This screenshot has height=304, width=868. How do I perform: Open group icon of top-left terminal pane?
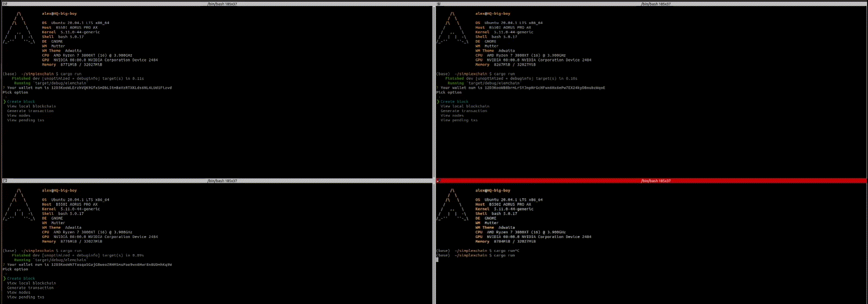click(x=5, y=4)
